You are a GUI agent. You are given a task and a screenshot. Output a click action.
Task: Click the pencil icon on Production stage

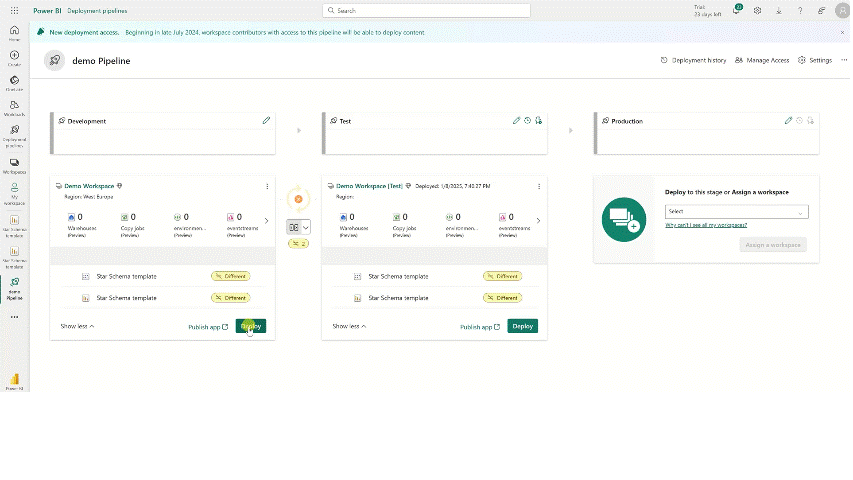pyautogui.click(x=788, y=121)
